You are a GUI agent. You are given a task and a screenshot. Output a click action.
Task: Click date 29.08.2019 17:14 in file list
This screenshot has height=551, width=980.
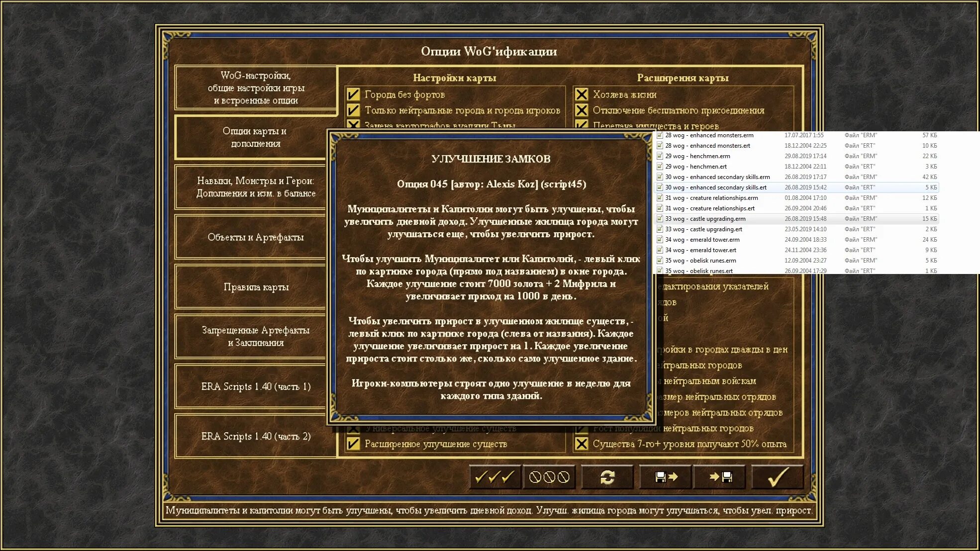click(x=805, y=156)
